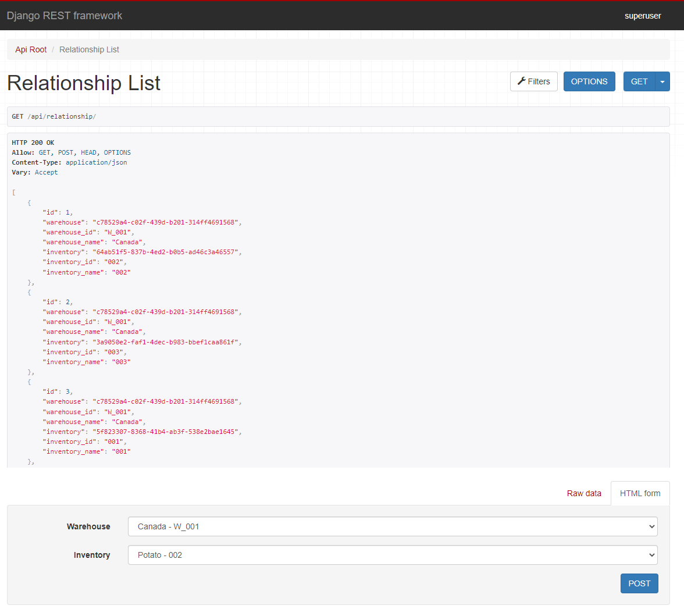Send an OPTIONS request
Viewport: 684px width, 616px height.
(x=589, y=81)
